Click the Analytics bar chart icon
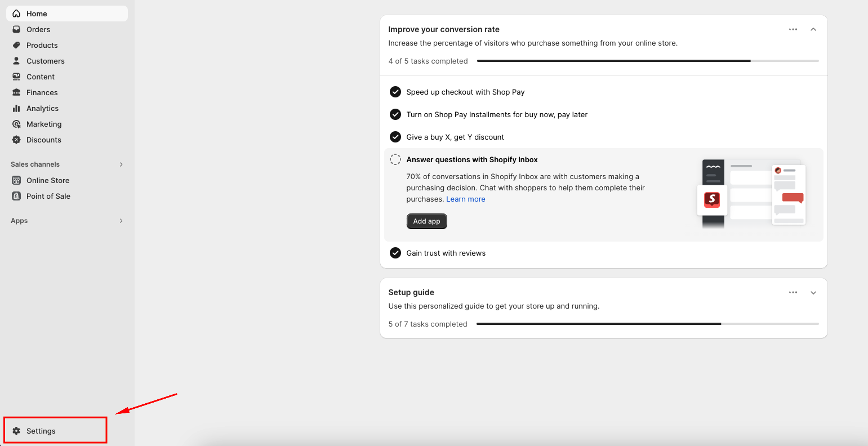The height and width of the screenshot is (446, 868). coord(16,108)
